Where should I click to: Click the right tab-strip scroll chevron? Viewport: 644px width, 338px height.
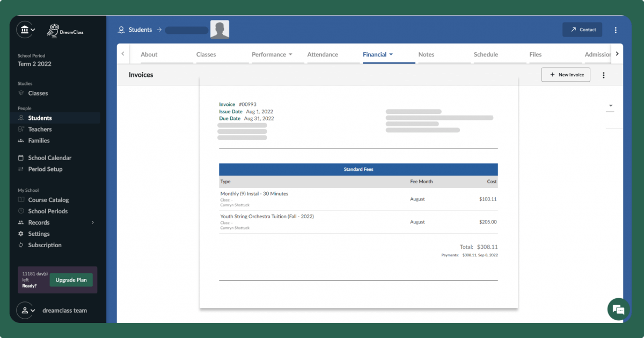click(x=617, y=54)
